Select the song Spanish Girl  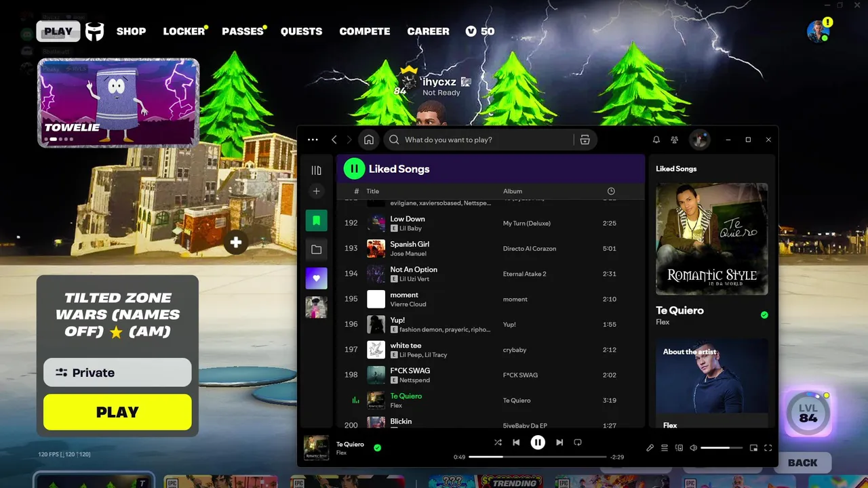click(410, 244)
